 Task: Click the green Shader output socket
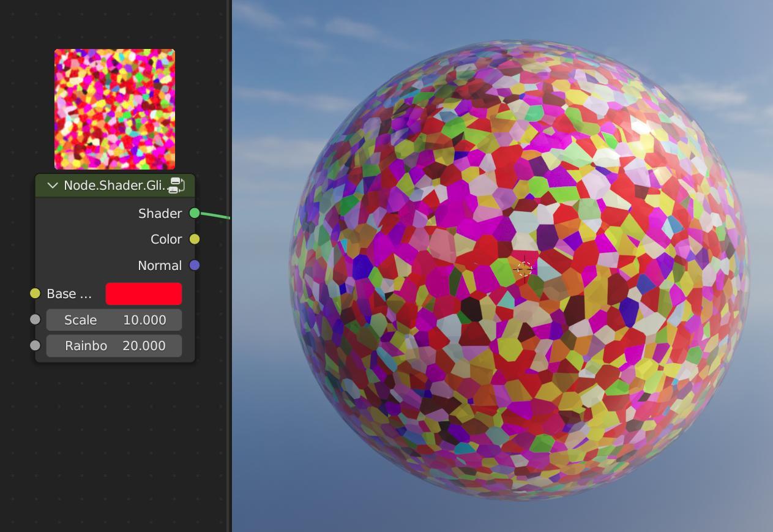pos(195,213)
